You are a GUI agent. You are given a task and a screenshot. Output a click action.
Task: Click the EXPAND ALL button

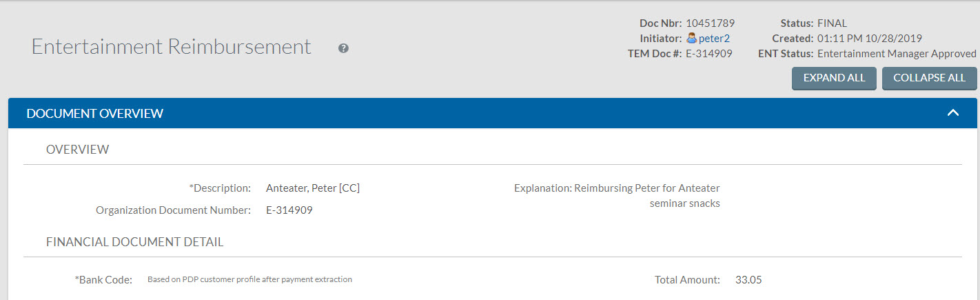click(x=834, y=78)
